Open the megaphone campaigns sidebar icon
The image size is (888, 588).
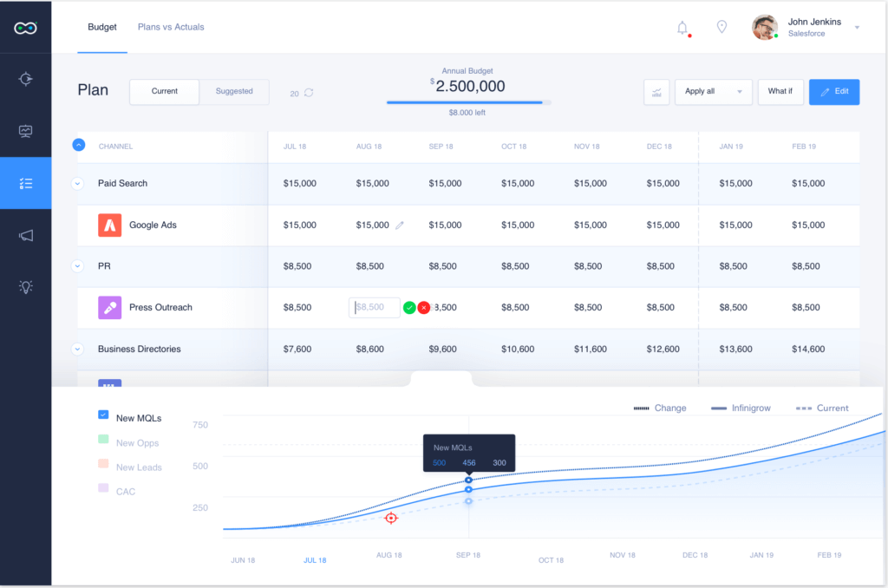26,235
